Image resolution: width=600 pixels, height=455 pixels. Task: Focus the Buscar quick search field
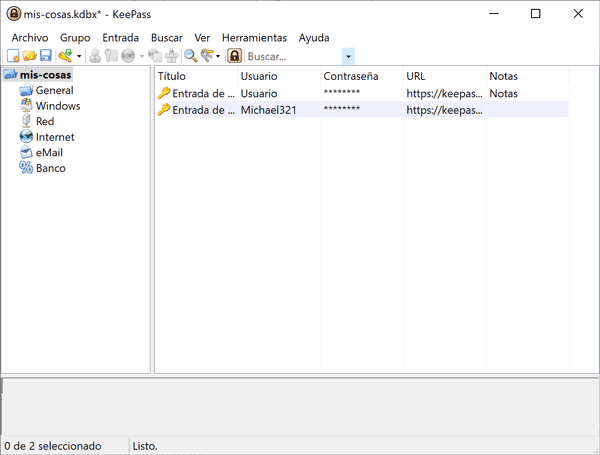[293, 56]
